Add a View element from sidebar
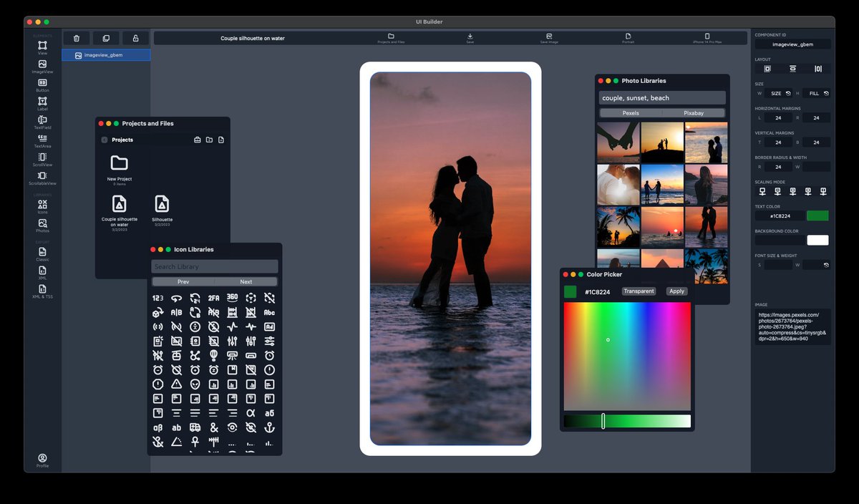 coord(42,47)
